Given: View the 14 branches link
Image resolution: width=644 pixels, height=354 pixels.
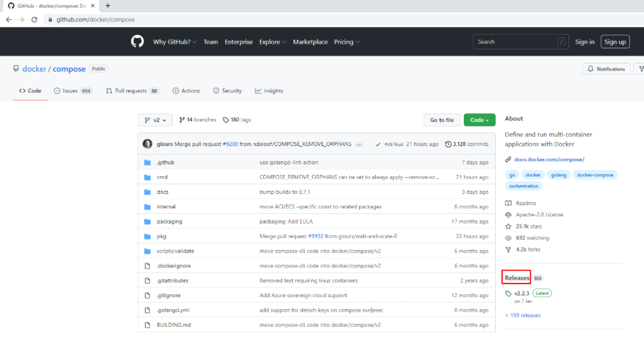Looking at the screenshot, I should pos(198,120).
